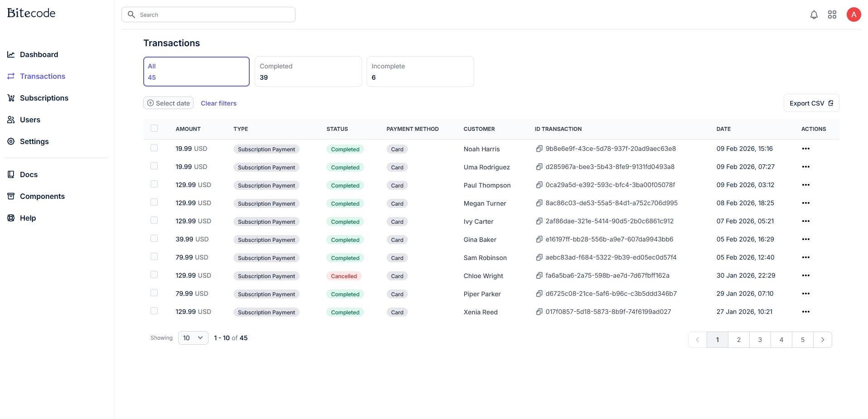The height and width of the screenshot is (419, 868).
Task: Check the box for Uma Rodriguez transaction
Action: [154, 166]
